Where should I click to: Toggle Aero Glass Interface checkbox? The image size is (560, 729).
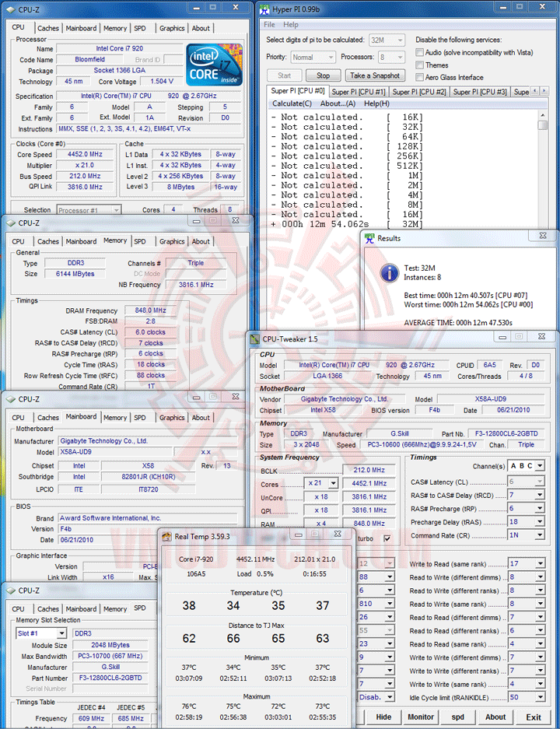coord(420,77)
